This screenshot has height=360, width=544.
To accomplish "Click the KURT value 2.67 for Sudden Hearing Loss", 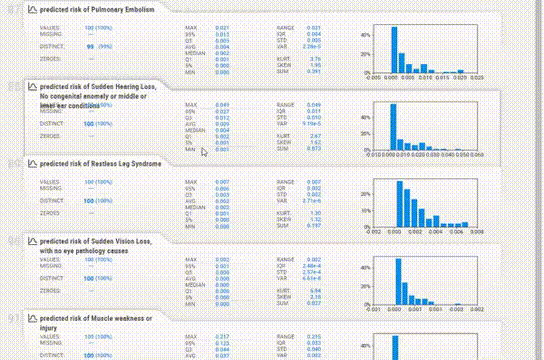I will (315, 136).
